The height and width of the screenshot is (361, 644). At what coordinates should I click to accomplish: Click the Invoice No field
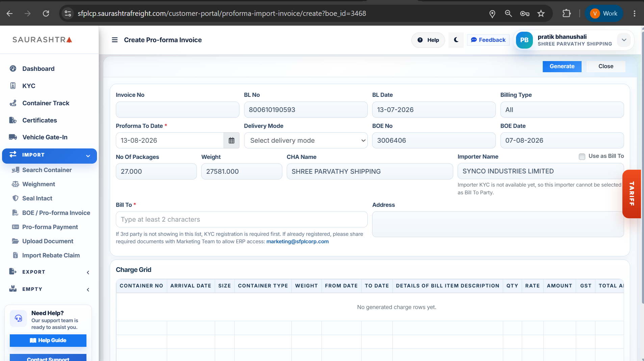[177, 110]
